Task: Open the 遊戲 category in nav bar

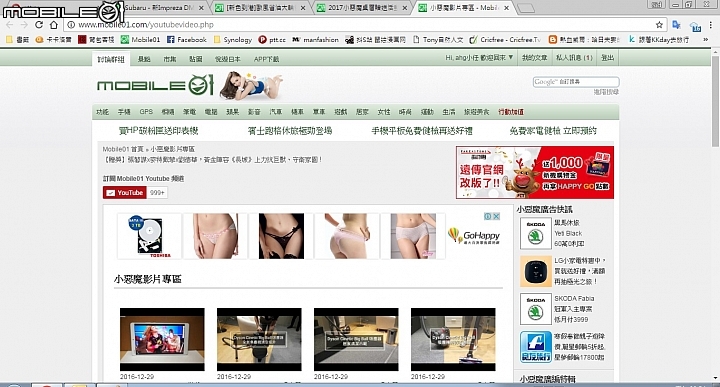Action: click(x=340, y=112)
